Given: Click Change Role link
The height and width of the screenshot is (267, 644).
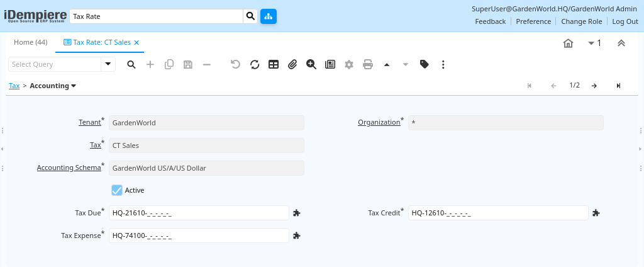Looking at the screenshot, I should click(582, 21).
